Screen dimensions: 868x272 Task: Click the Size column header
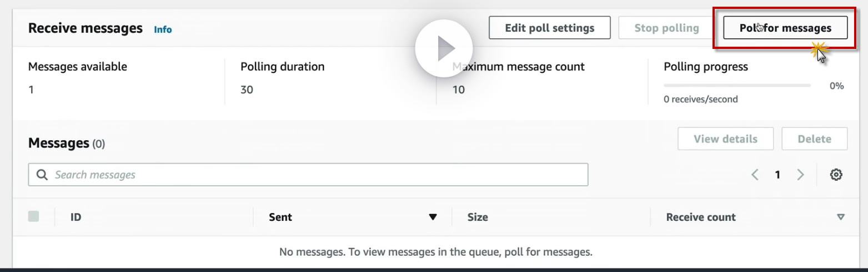pyautogui.click(x=478, y=217)
